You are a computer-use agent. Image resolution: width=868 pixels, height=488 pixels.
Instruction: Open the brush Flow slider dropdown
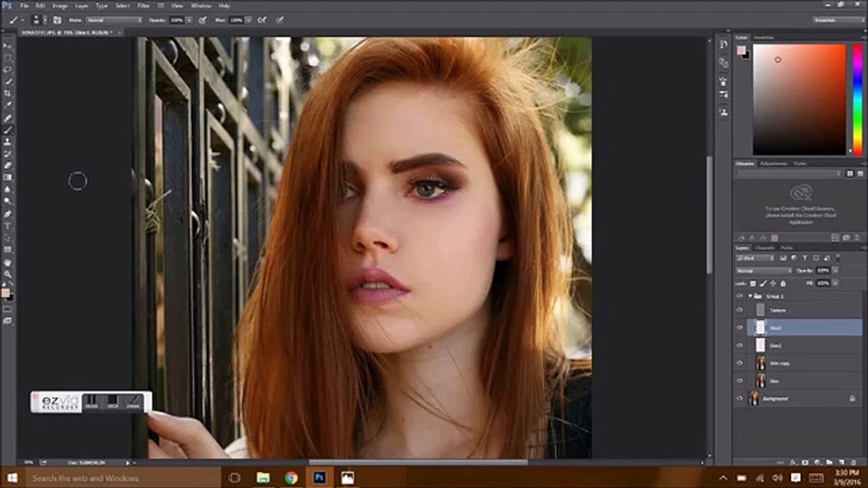[x=249, y=20]
